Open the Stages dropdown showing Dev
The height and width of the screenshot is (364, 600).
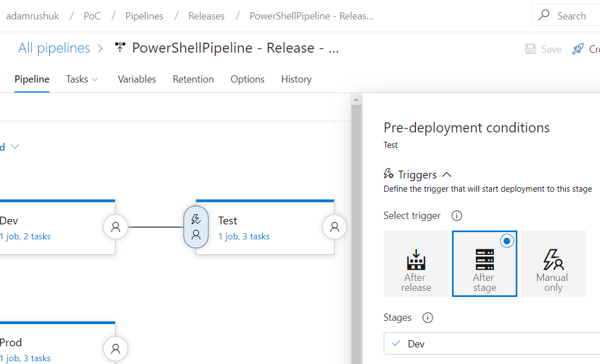click(492, 344)
